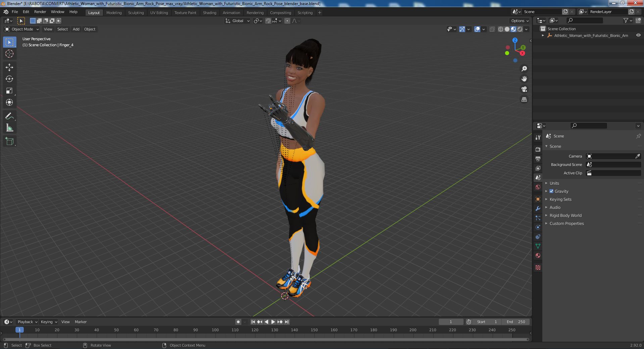Switch to material preview shading
The height and width of the screenshot is (349, 644).
(513, 29)
